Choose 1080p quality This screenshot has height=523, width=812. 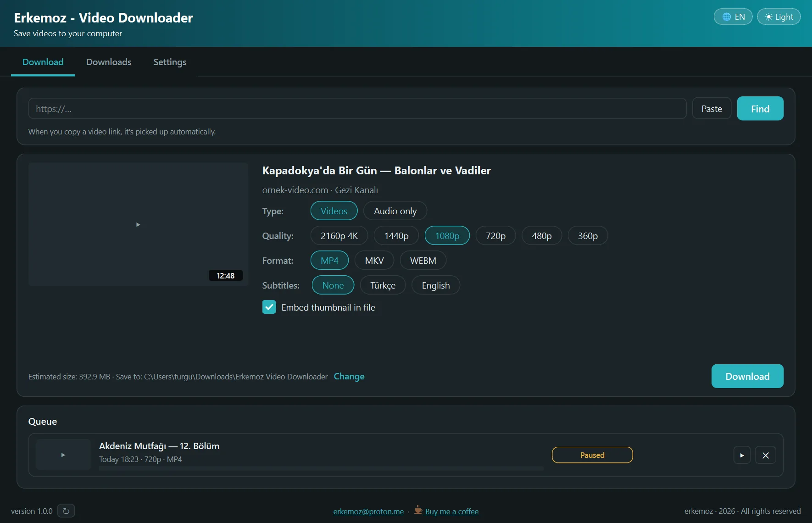(x=447, y=236)
